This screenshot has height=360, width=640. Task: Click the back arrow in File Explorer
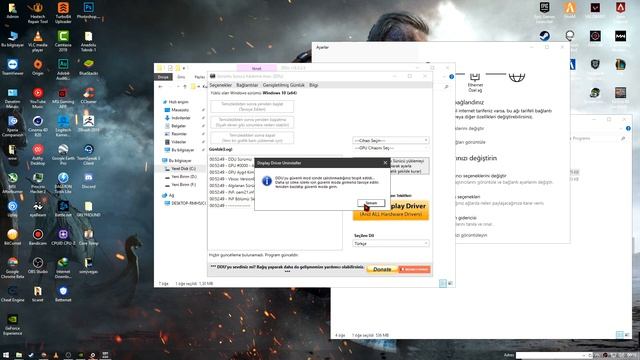tap(160, 87)
